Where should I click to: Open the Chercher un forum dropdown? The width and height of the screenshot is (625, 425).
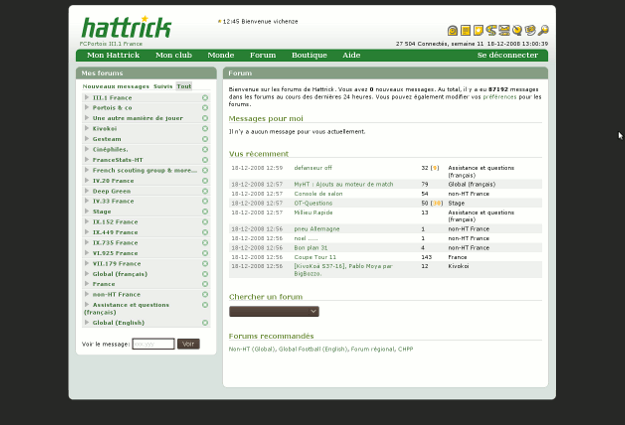273,312
